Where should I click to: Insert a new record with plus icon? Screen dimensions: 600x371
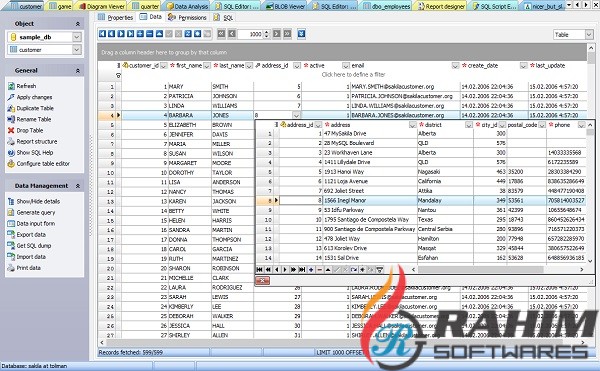(x=140, y=34)
